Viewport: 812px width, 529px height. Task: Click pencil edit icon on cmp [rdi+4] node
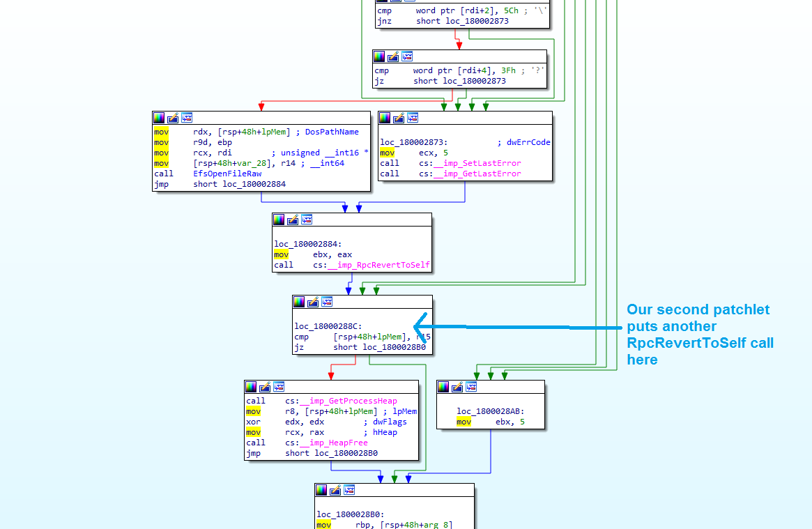click(x=394, y=56)
